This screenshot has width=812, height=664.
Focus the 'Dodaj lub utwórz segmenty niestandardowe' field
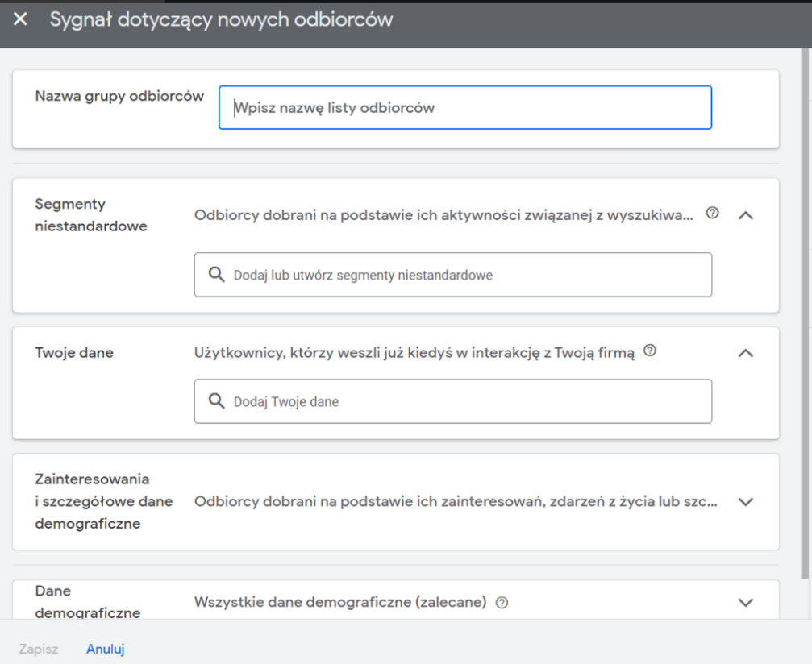coord(468,275)
